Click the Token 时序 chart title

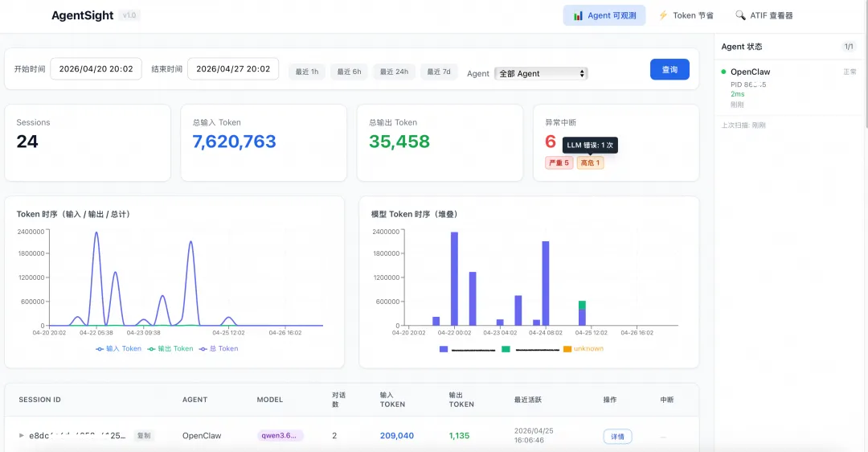[74, 214]
